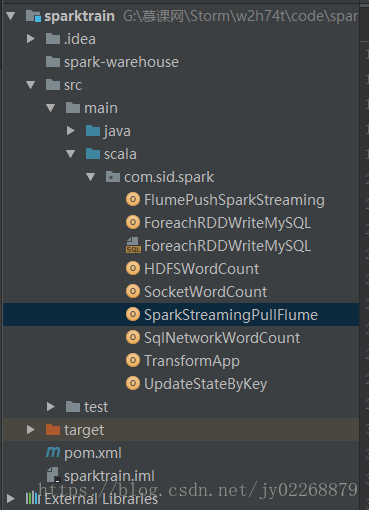Image resolution: width=369 pixels, height=510 pixels.
Task: Click the com.sid.spark package icon
Action: [113, 177]
